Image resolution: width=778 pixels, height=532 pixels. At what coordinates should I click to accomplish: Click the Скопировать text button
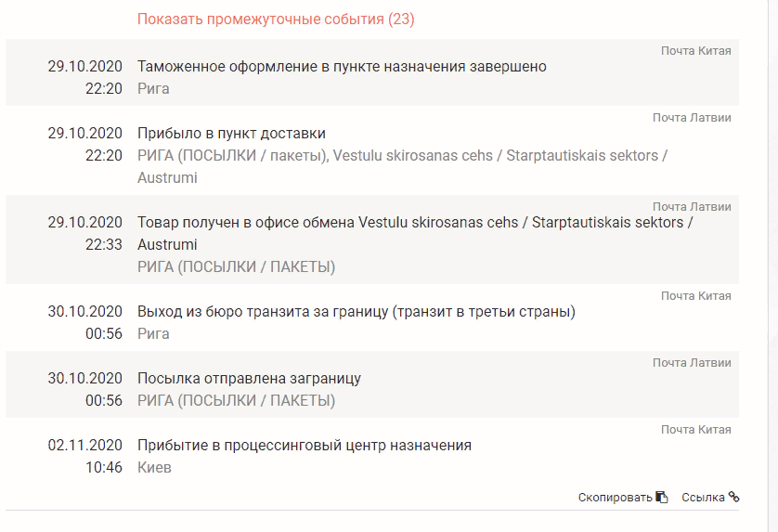(x=615, y=498)
